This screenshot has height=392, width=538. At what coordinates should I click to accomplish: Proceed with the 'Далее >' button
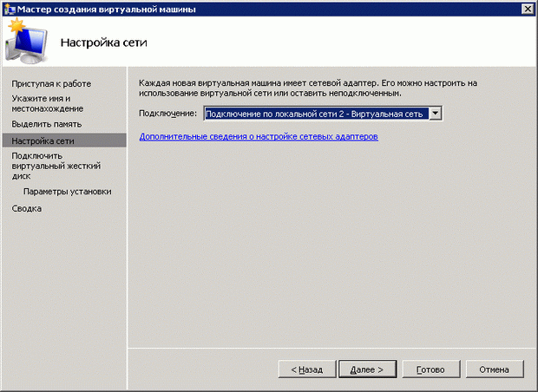pos(366,369)
